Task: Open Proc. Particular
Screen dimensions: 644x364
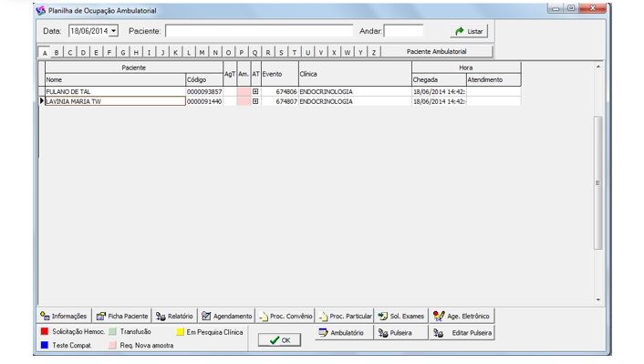Action: 345,316
